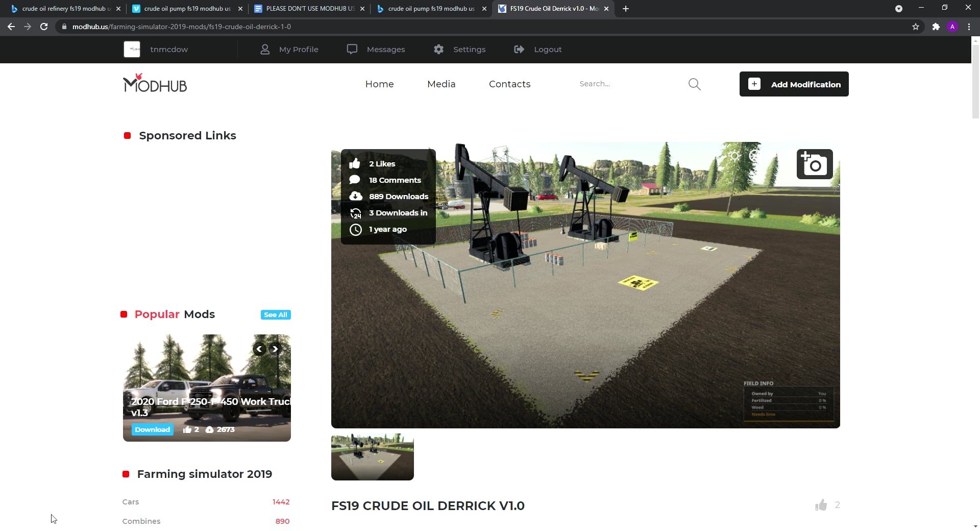Viewport: 980px width, 531px height.
Task: Close the FS19 Crude Oil Derrick tab
Action: 606,9
